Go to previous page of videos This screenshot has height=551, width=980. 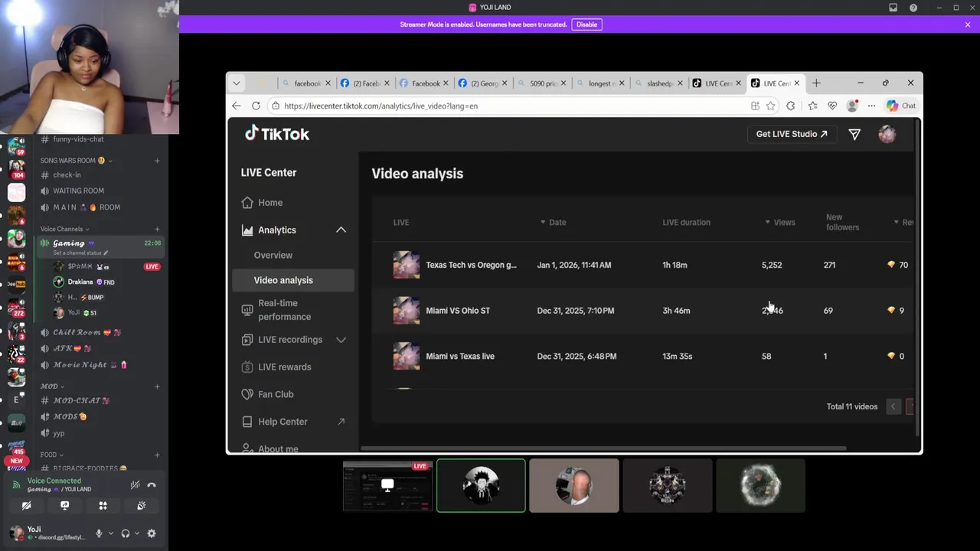click(x=893, y=406)
